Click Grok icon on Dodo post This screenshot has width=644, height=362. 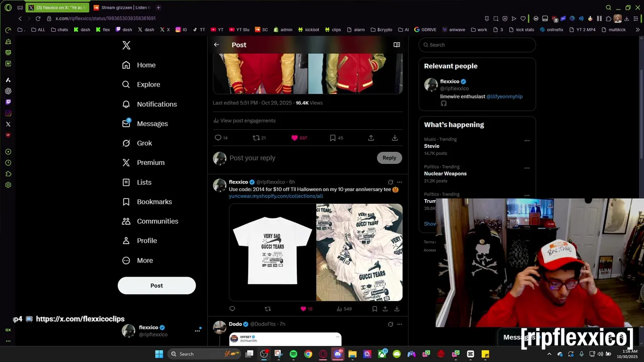[390, 324]
